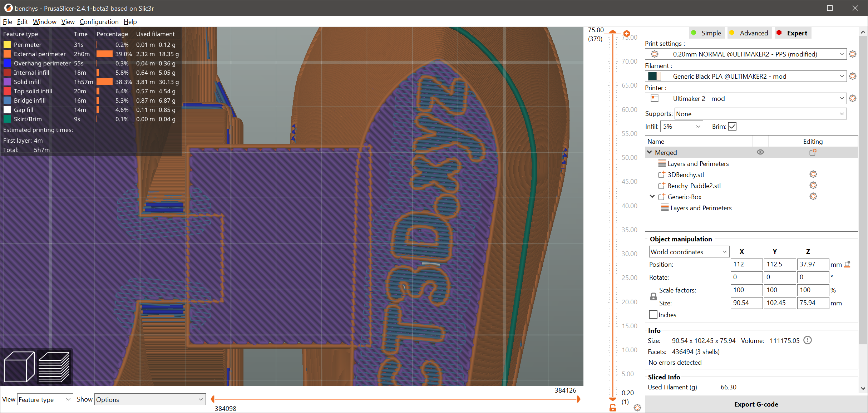Enable the Inches checkbox
Screen dimensions: 868x413
653,315
